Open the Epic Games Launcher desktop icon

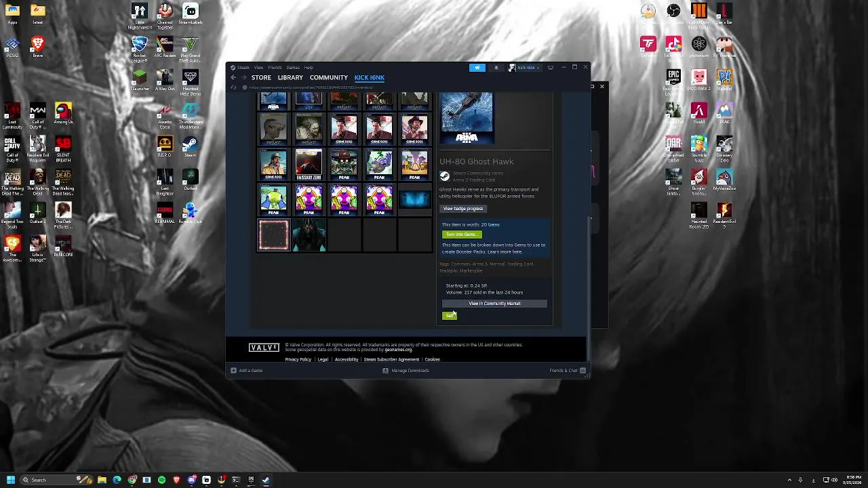(673, 83)
